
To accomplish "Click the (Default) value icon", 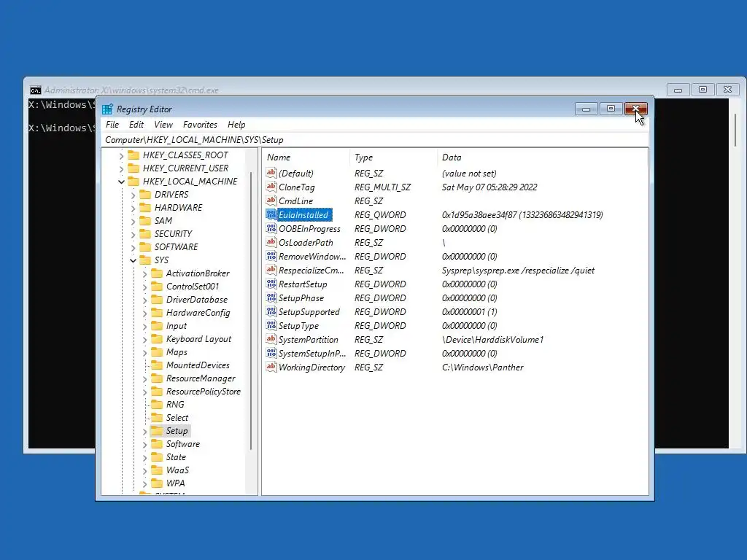I will click(x=271, y=174).
